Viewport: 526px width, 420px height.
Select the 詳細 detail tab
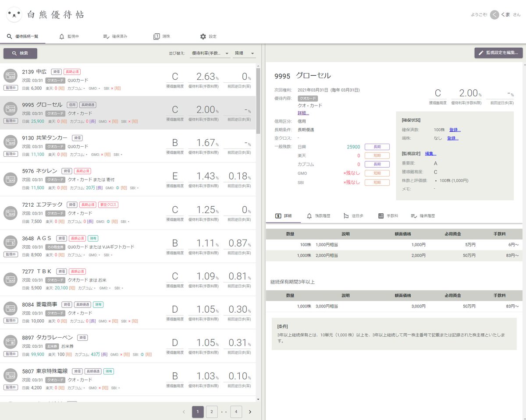tap(283, 216)
